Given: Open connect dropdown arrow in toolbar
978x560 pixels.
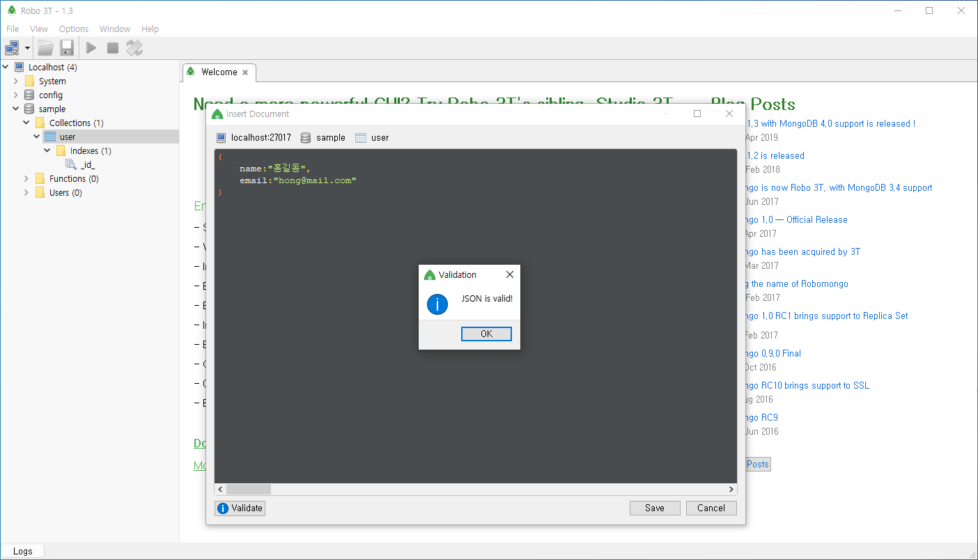Looking at the screenshot, I should pos(28,49).
